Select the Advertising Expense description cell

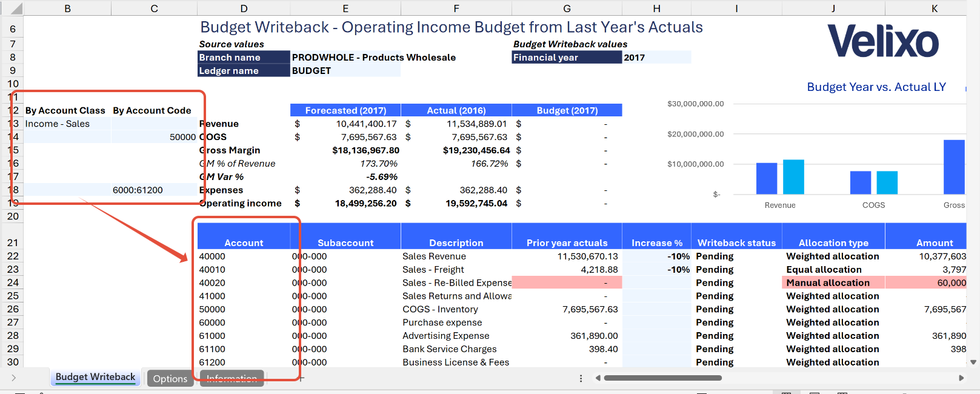(456, 335)
